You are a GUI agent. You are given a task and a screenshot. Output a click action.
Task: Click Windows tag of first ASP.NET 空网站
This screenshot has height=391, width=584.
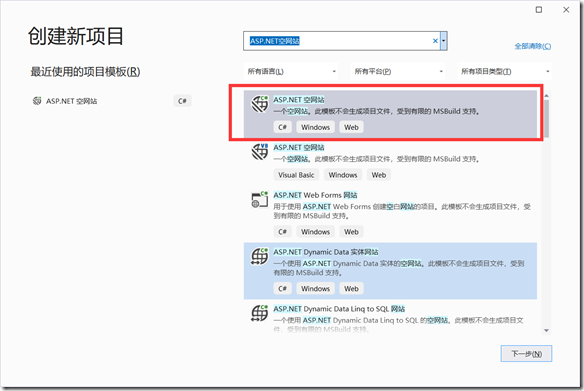[x=315, y=127]
